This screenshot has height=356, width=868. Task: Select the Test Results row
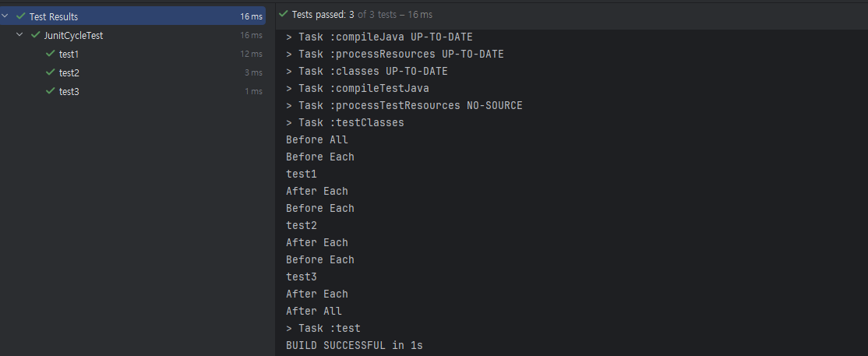(x=133, y=16)
